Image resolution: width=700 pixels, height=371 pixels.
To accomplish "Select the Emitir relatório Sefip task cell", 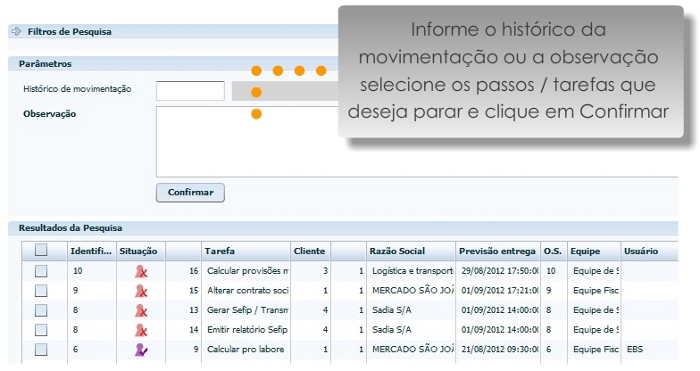I will 247,330.
